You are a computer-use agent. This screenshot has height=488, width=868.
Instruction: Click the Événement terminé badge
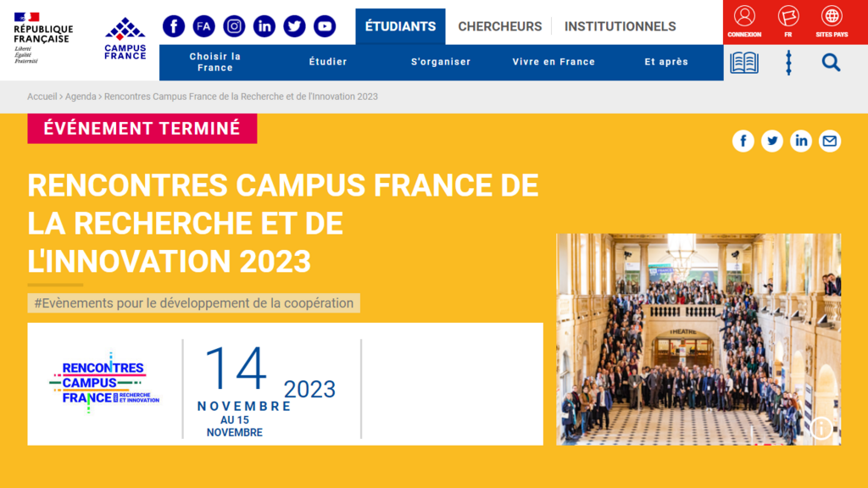click(142, 129)
